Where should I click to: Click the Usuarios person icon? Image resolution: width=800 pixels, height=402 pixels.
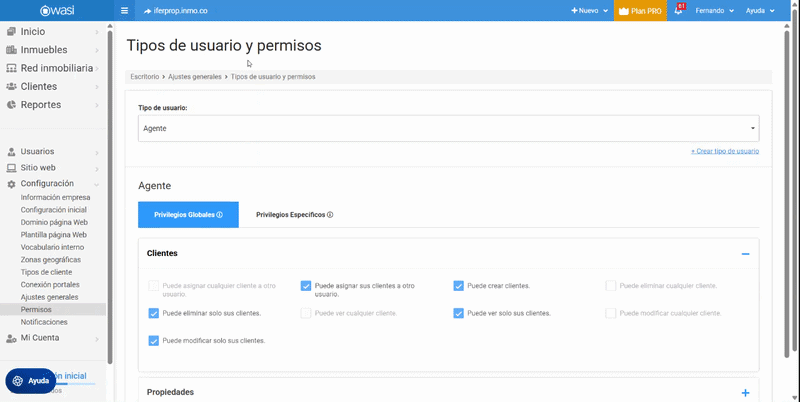coord(11,152)
